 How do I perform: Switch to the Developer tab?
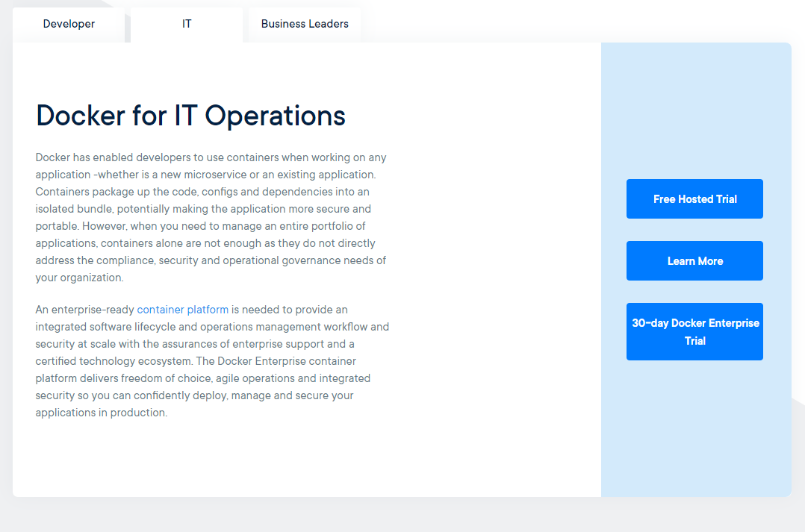(69, 24)
